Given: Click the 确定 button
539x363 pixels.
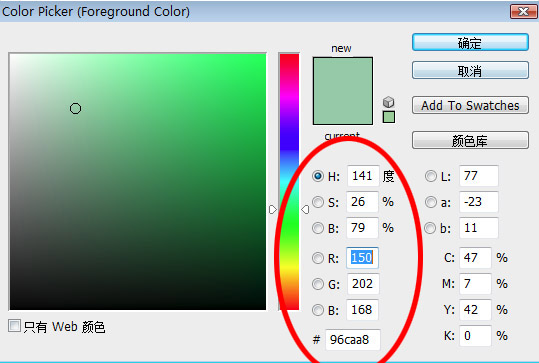Looking at the screenshot, I should coord(470,43).
